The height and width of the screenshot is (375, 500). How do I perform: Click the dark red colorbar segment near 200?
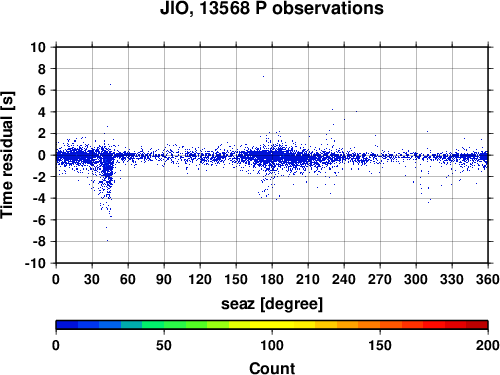[477, 325]
